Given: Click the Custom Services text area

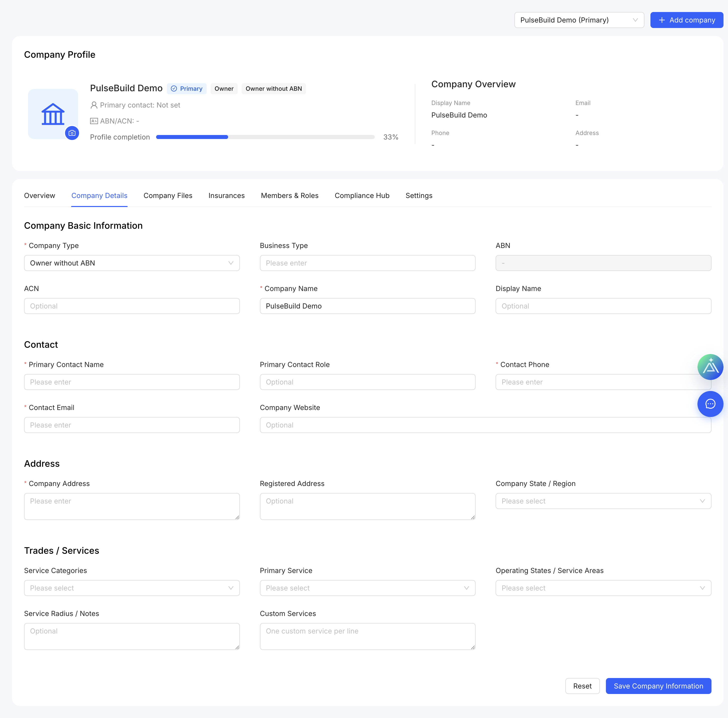Looking at the screenshot, I should [x=368, y=637].
